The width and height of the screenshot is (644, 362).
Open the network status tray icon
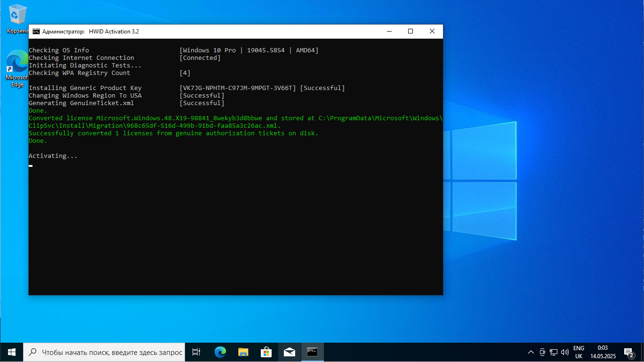click(554, 352)
